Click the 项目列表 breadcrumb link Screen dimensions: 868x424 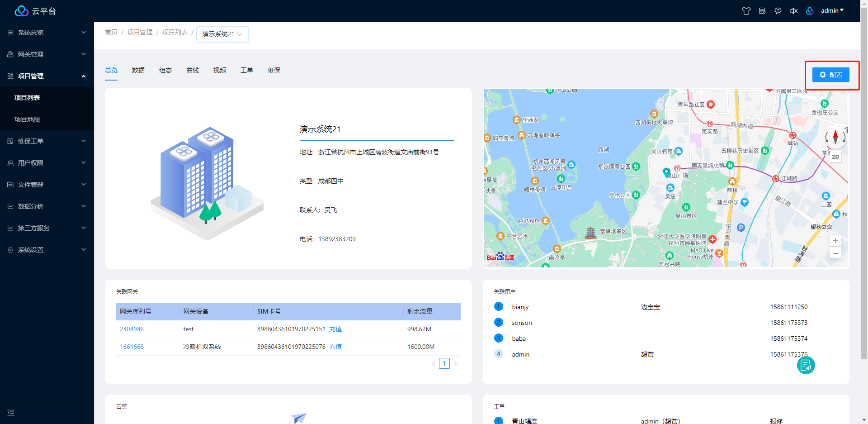[x=175, y=32]
